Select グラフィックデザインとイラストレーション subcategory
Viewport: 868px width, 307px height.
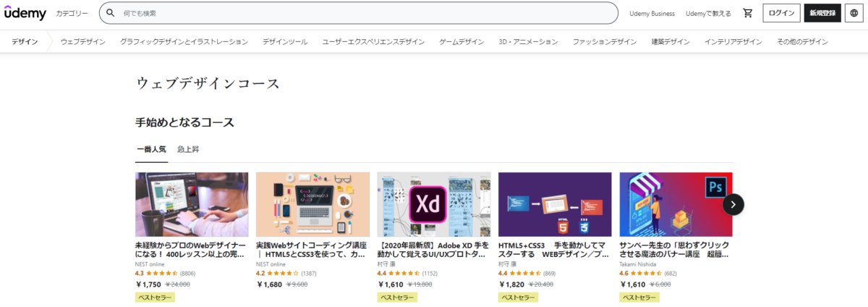pyautogui.click(x=184, y=42)
